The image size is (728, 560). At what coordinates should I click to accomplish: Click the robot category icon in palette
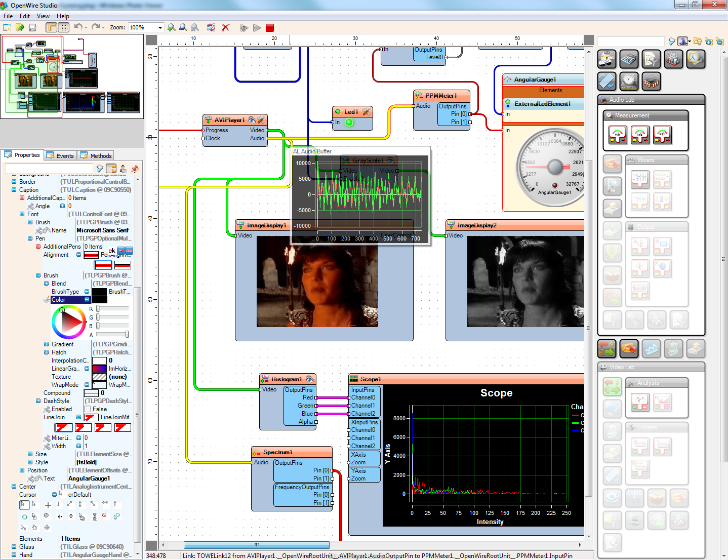[606, 59]
